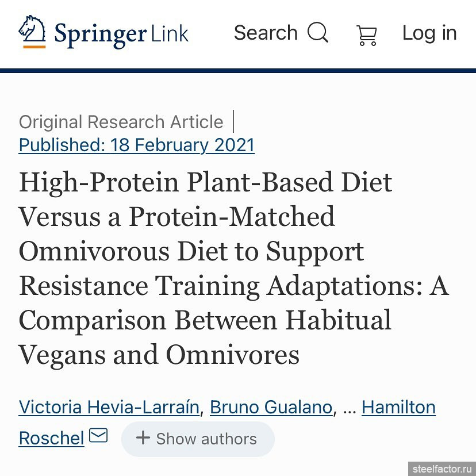Open author Bruno Gualano's link

click(x=271, y=407)
